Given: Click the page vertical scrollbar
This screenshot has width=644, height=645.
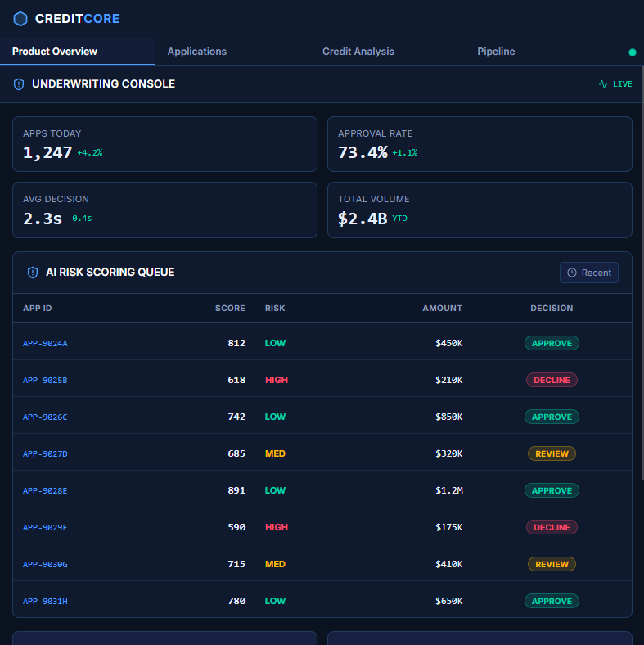Looking at the screenshot, I should [639, 327].
